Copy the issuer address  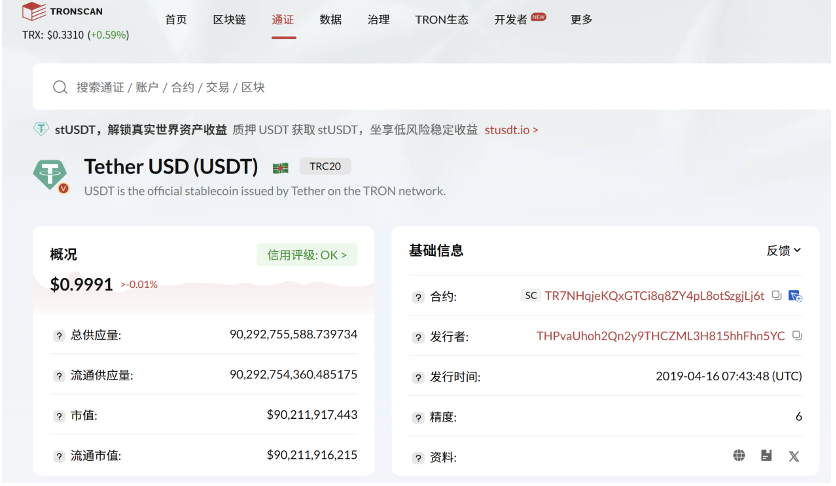[797, 336]
